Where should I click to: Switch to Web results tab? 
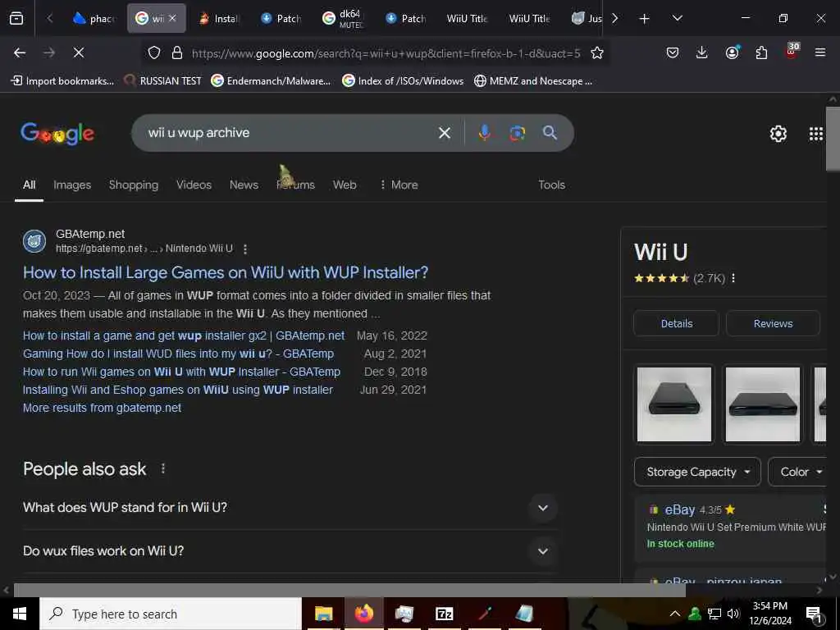pyautogui.click(x=345, y=185)
